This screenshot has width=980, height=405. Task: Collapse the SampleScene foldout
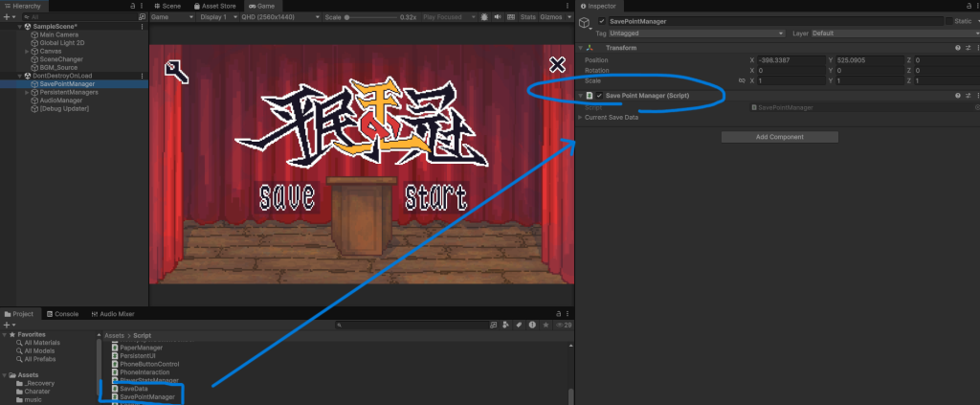pos(20,27)
